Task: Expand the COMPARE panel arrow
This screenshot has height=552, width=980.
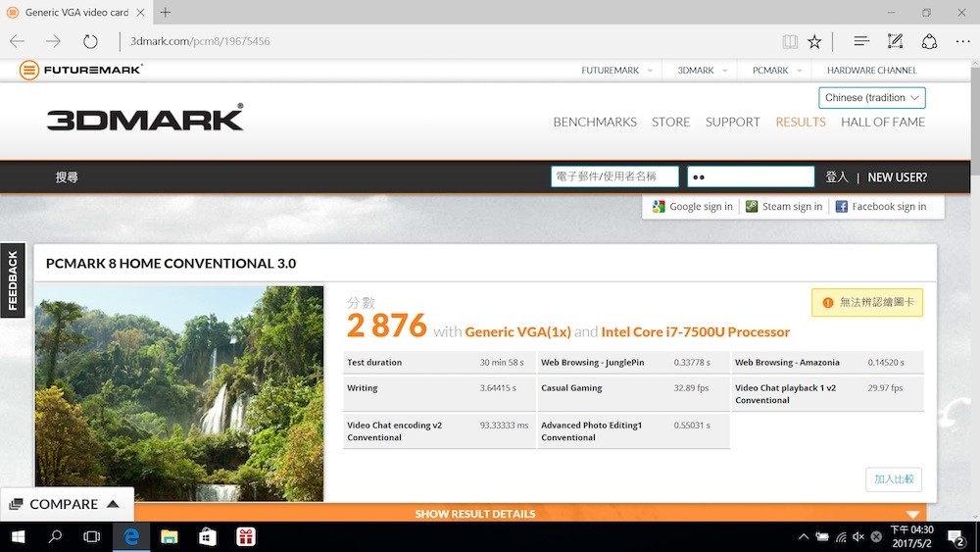Action: [x=113, y=504]
